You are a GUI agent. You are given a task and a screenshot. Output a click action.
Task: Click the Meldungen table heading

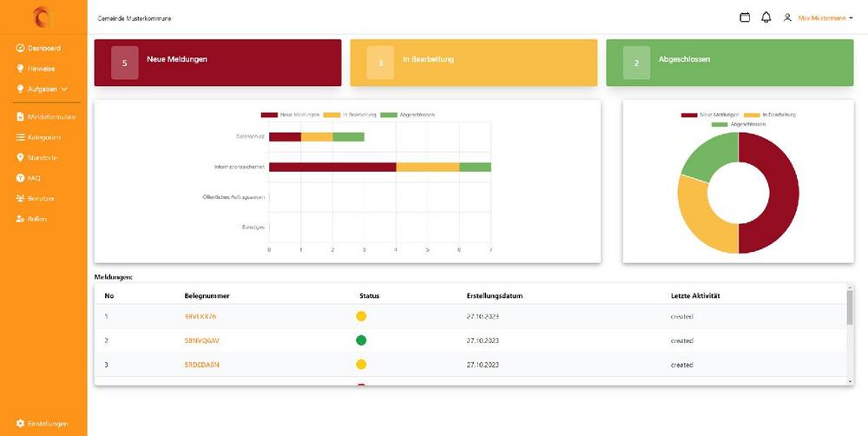[114, 277]
